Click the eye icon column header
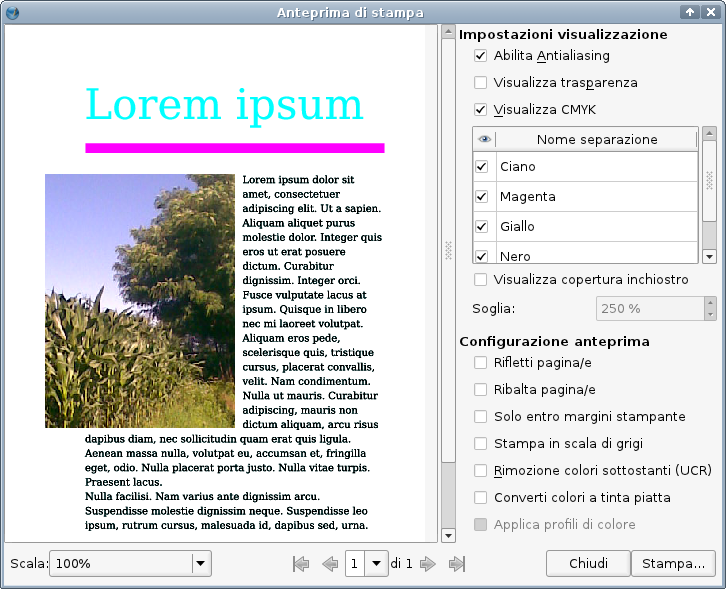 tap(484, 140)
